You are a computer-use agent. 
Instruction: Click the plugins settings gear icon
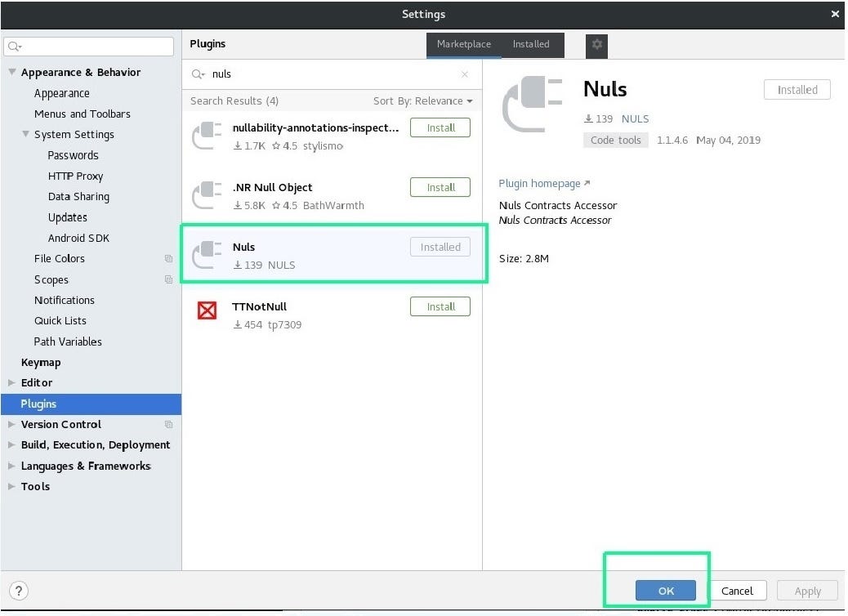coord(596,45)
